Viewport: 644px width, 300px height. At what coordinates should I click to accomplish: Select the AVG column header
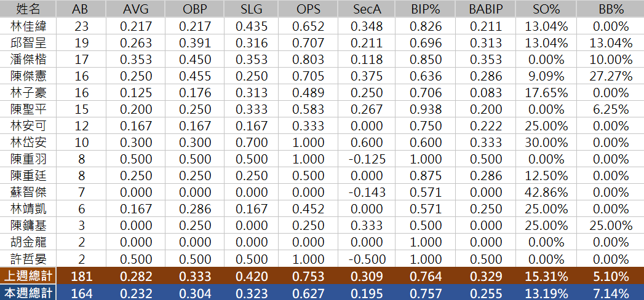pos(135,9)
